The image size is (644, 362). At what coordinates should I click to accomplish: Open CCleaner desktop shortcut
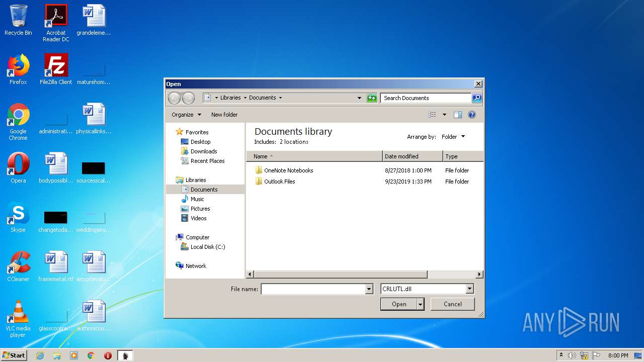[18, 266]
